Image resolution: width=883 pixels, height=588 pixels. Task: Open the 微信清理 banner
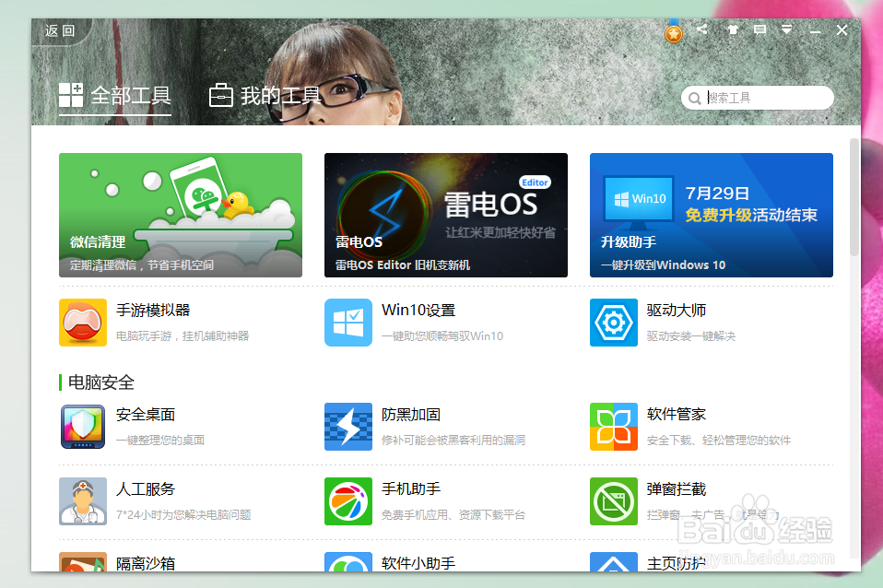coord(181,215)
